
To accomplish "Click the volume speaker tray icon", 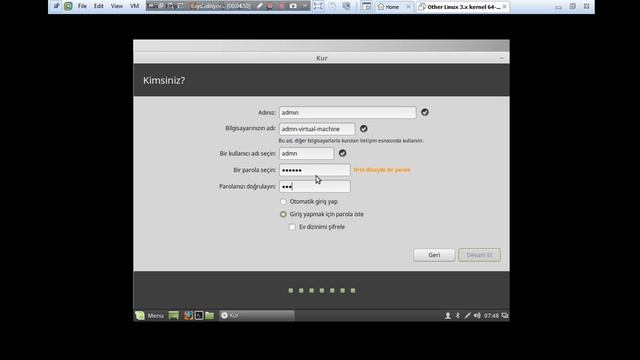I will coord(477,316).
